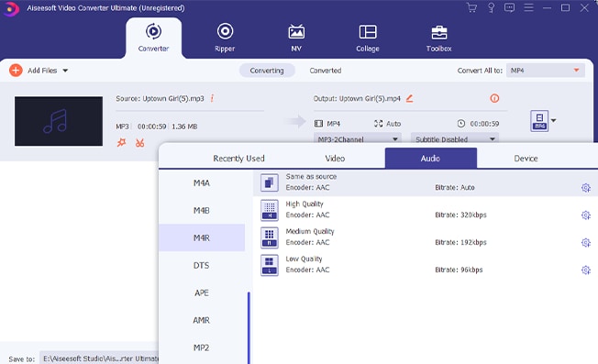Image resolution: width=598 pixels, height=364 pixels.
Task: Open the Convert All to MP4 dropdown
Action: pyautogui.click(x=546, y=71)
